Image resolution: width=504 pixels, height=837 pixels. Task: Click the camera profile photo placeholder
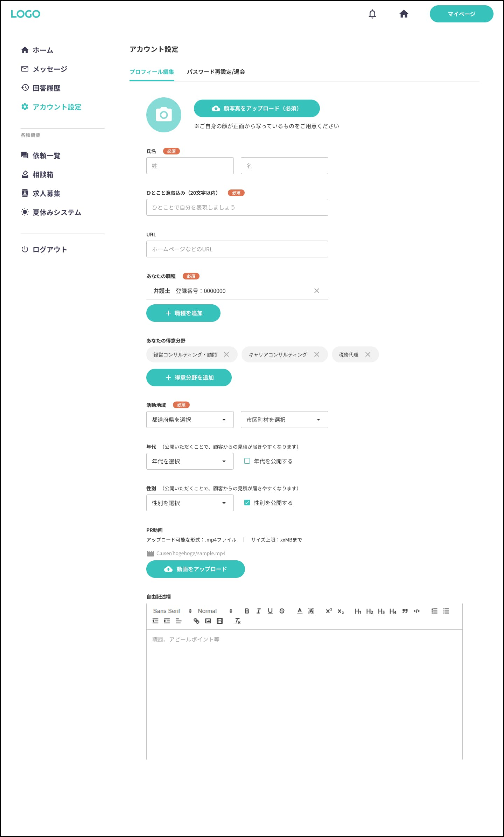click(164, 115)
